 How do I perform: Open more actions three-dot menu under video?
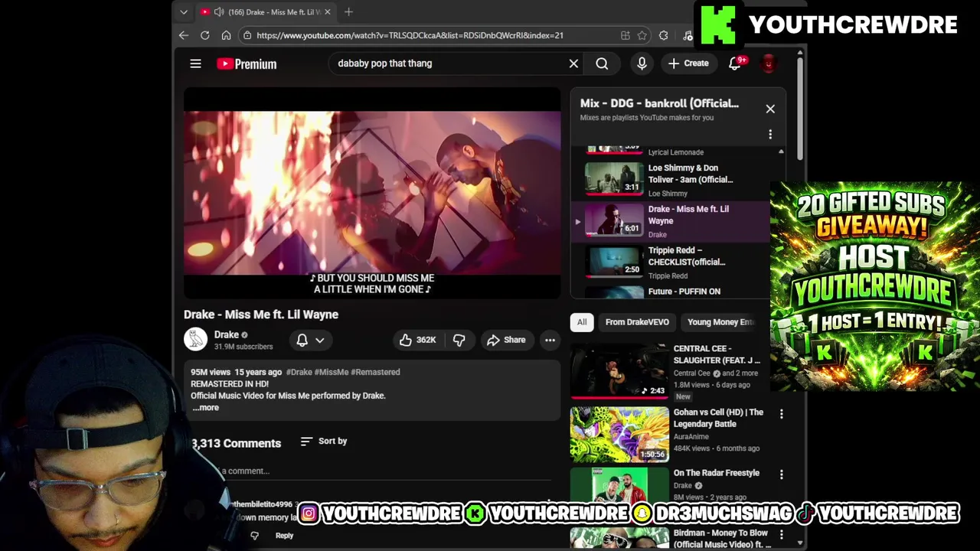coord(550,340)
